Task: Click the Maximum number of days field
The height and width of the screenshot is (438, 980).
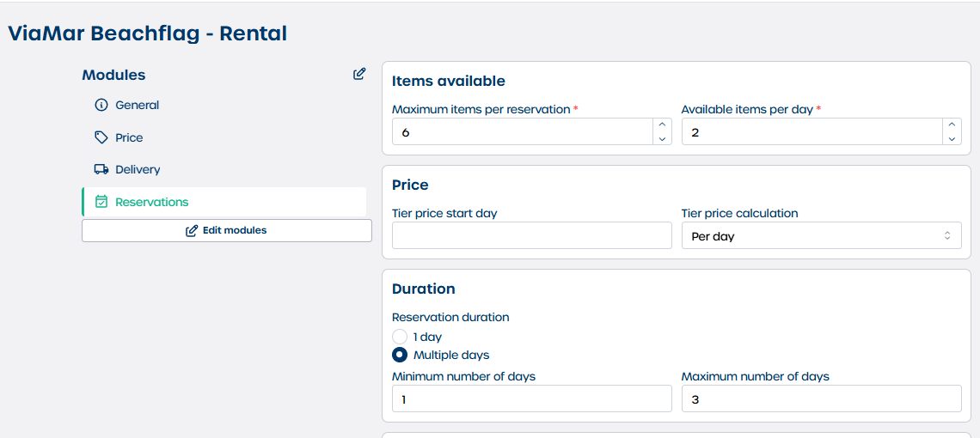Action: (x=821, y=398)
